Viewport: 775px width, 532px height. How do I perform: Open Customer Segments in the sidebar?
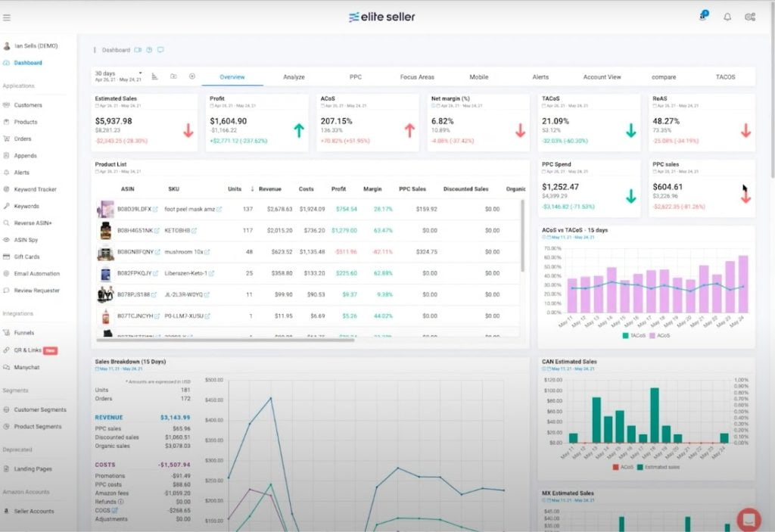coord(40,410)
